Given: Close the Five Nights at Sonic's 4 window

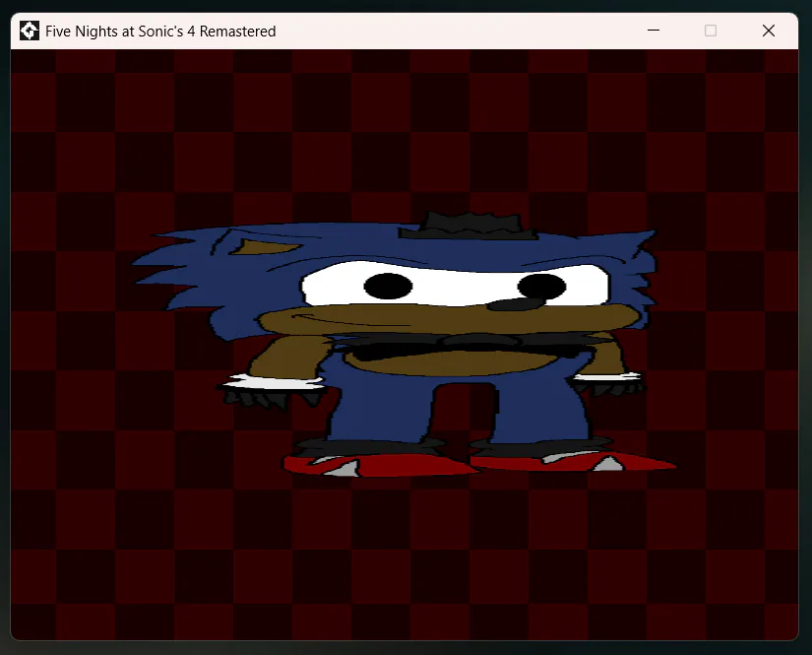Looking at the screenshot, I should [769, 31].
